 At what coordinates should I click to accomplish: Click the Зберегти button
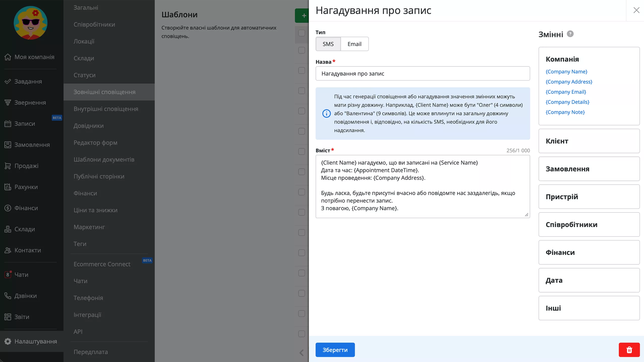(x=335, y=350)
